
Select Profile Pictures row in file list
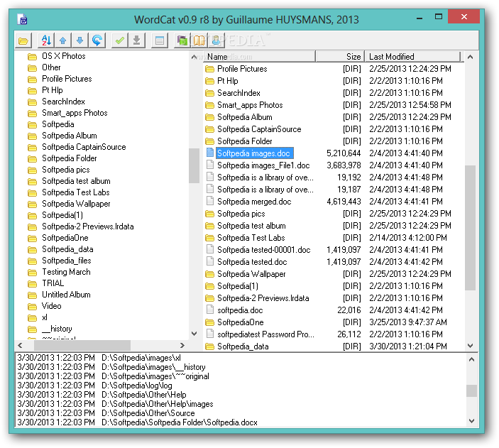334,69
